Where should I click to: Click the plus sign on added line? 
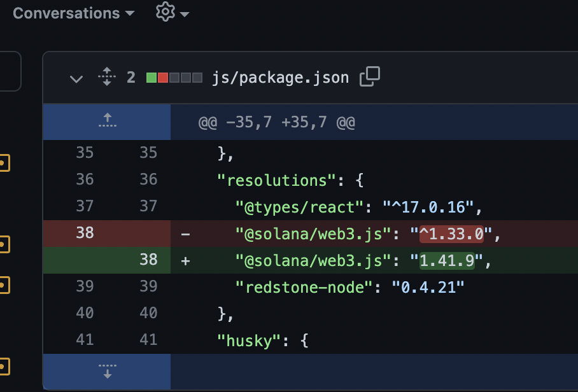tap(185, 261)
